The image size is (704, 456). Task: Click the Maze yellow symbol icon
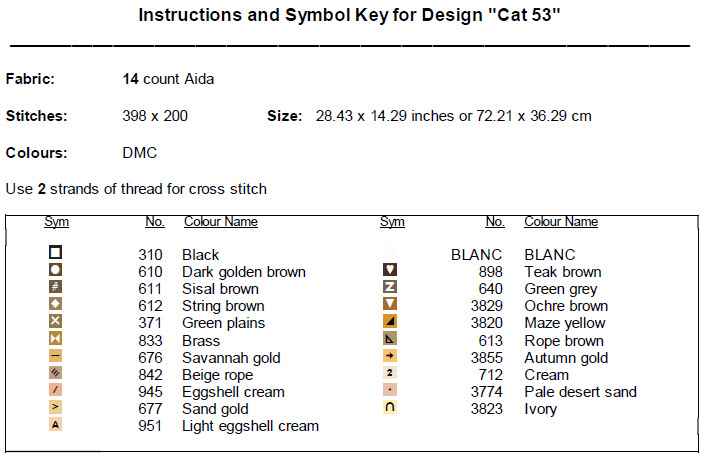tap(391, 322)
